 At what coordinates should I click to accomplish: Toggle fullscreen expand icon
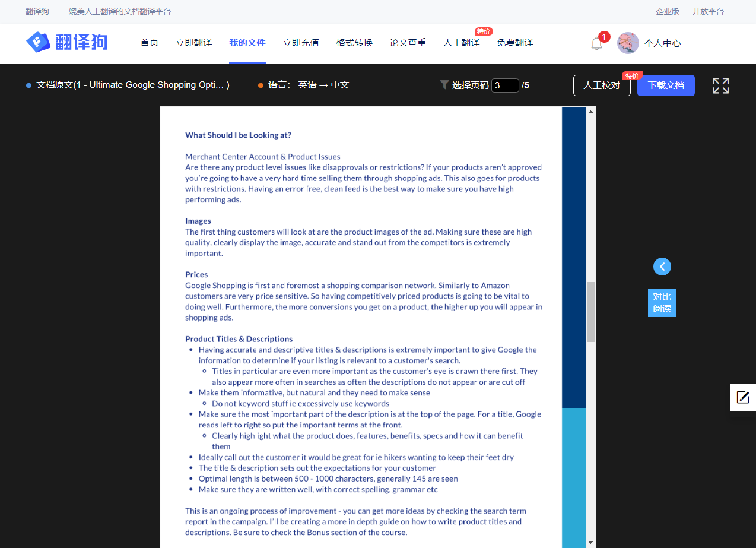(x=720, y=85)
